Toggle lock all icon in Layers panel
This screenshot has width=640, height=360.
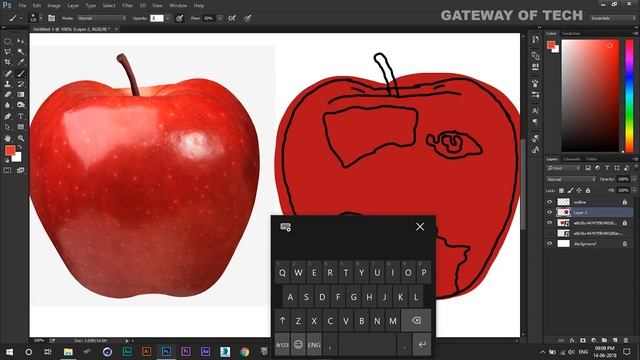coord(588,191)
